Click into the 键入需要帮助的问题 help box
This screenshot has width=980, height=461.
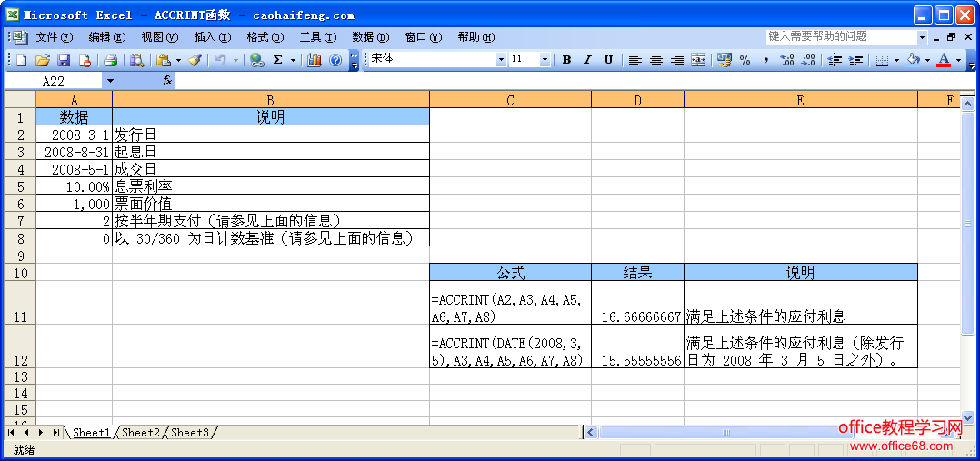[841, 37]
